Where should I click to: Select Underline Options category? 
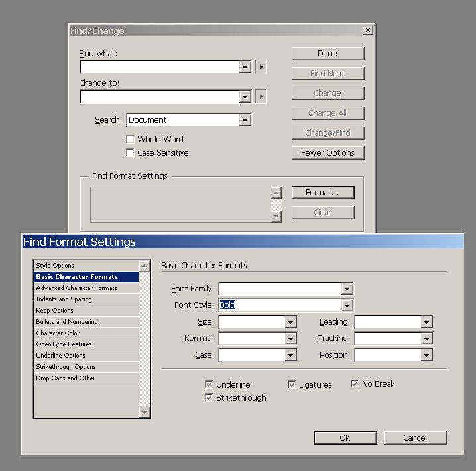tap(86, 355)
